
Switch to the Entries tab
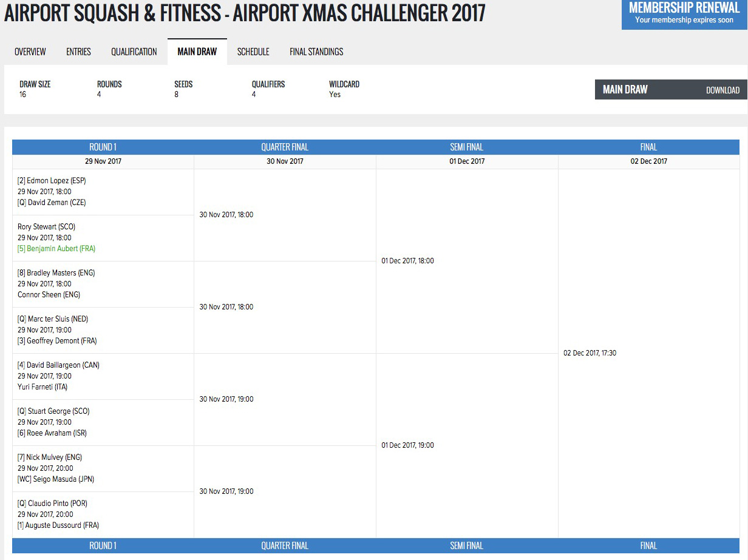click(78, 52)
